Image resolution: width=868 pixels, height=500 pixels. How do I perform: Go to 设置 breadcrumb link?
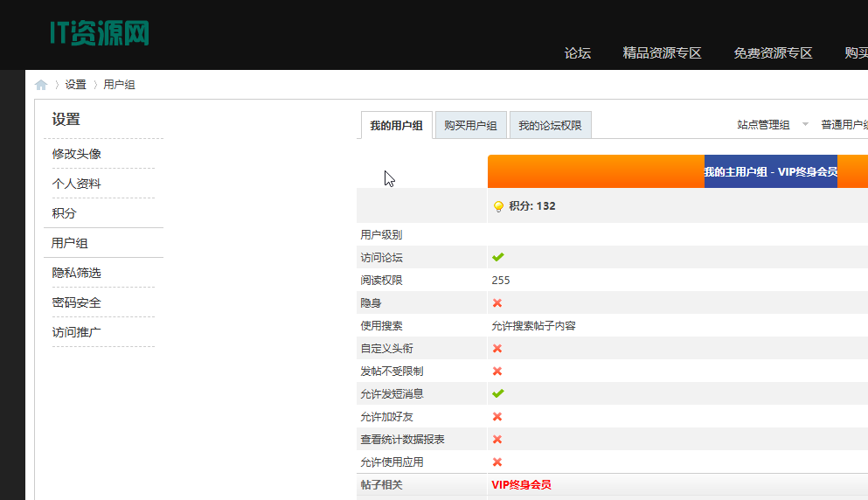(x=76, y=85)
